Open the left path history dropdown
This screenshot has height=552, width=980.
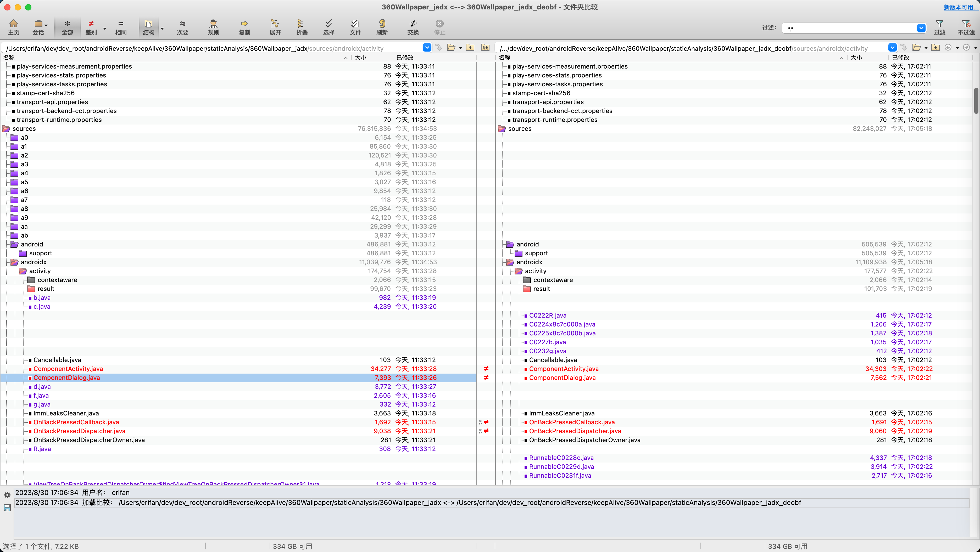(427, 48)
